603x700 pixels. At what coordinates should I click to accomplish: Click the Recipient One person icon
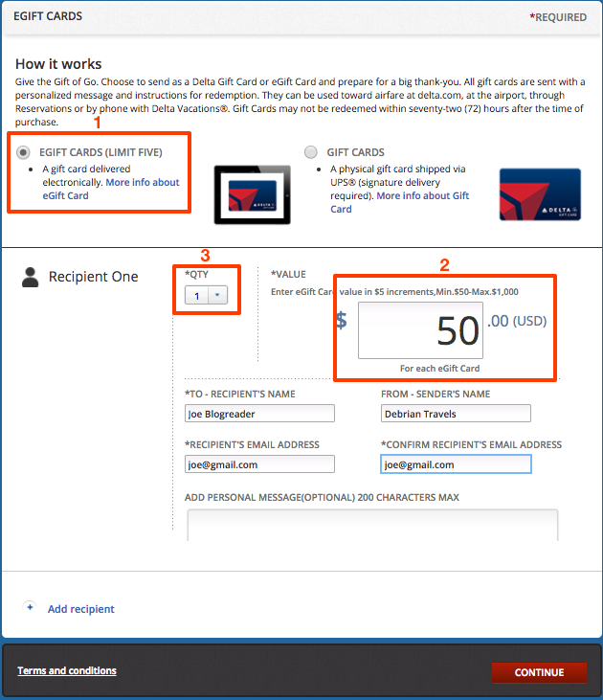31,278
